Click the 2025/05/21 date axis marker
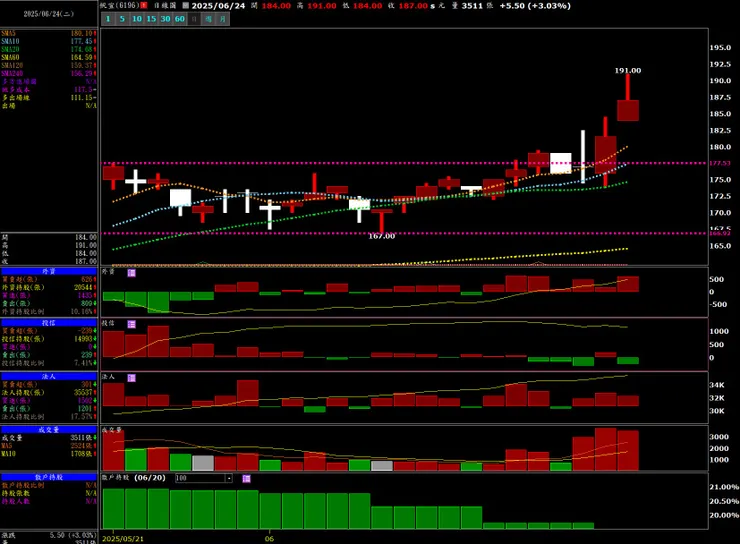Viewport: 740px width, 544px height. coord(123,539)
